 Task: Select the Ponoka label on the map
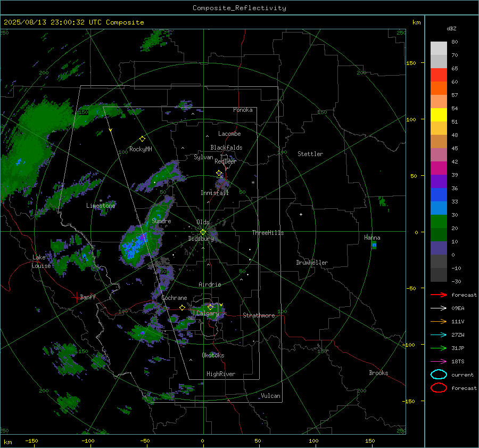pos(243,110)
